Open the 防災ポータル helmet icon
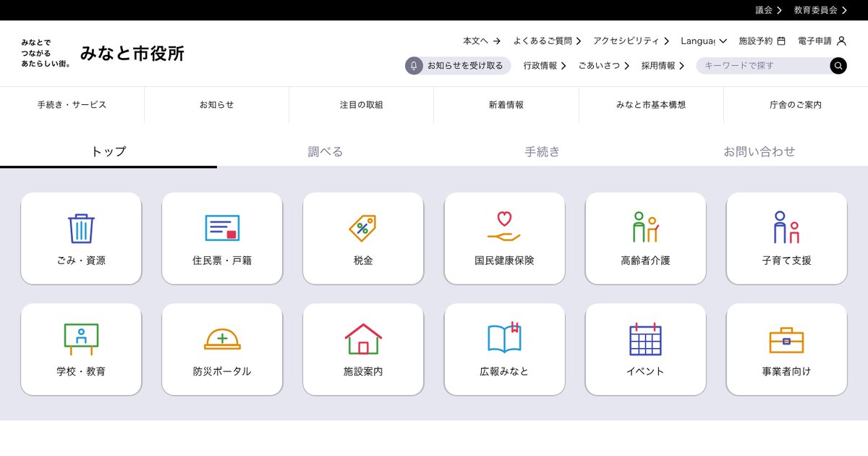The height and width of the screenshot is (456, 868). click(x=222, y=339)
